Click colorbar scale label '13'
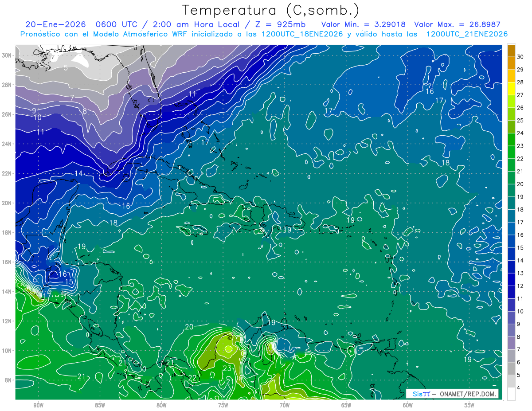 [x=520, y=273]
